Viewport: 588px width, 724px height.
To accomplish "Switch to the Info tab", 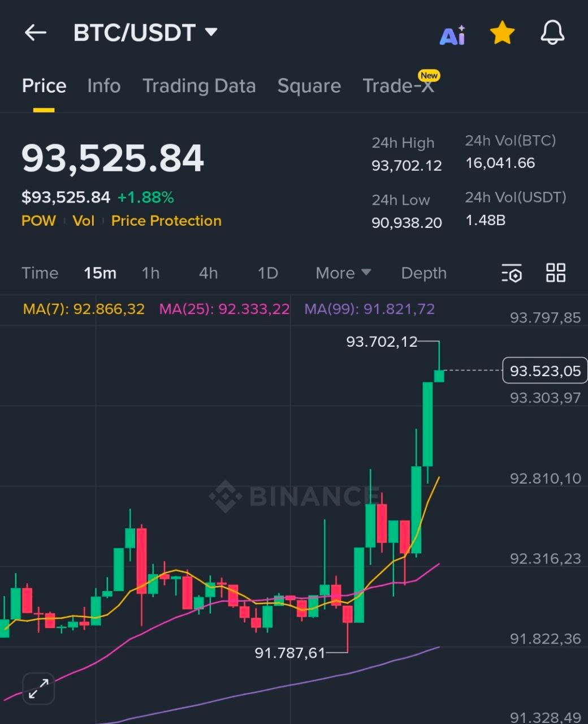I will (x=103, y=86).
